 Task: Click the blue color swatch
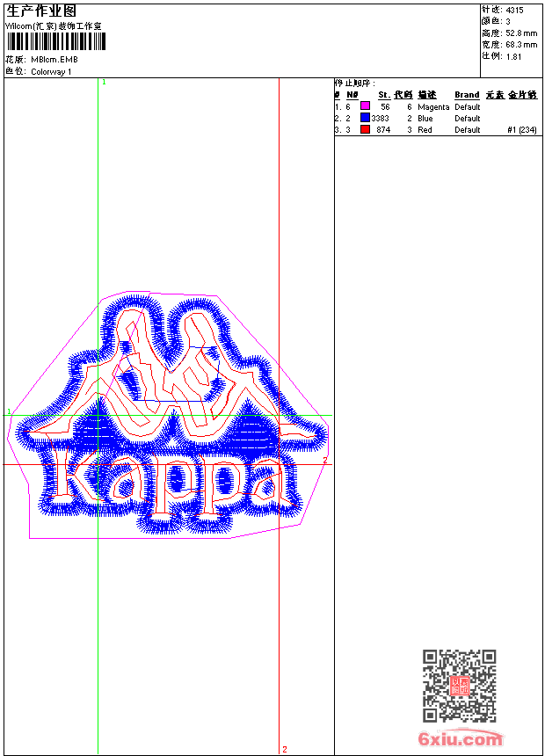365,118
